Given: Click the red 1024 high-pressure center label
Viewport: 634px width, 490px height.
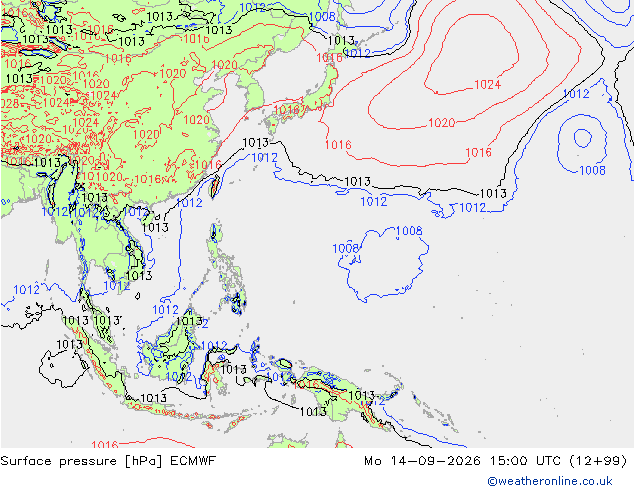Looking at the screenshot, I should tap(488, 84).
